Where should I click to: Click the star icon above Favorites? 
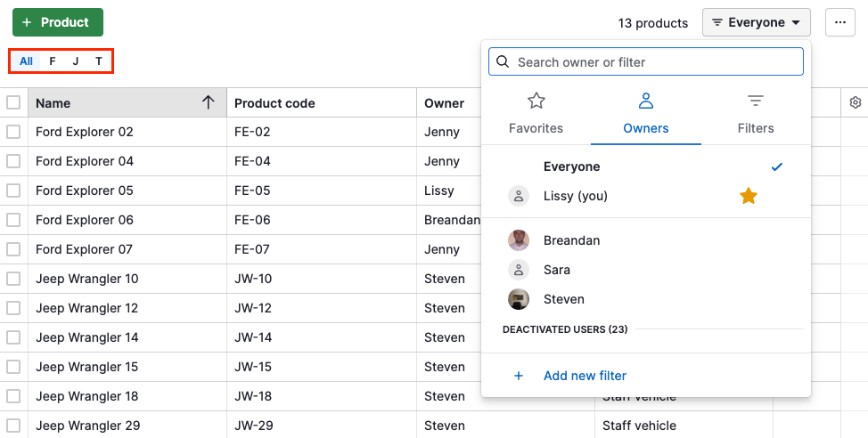point(536,101)
